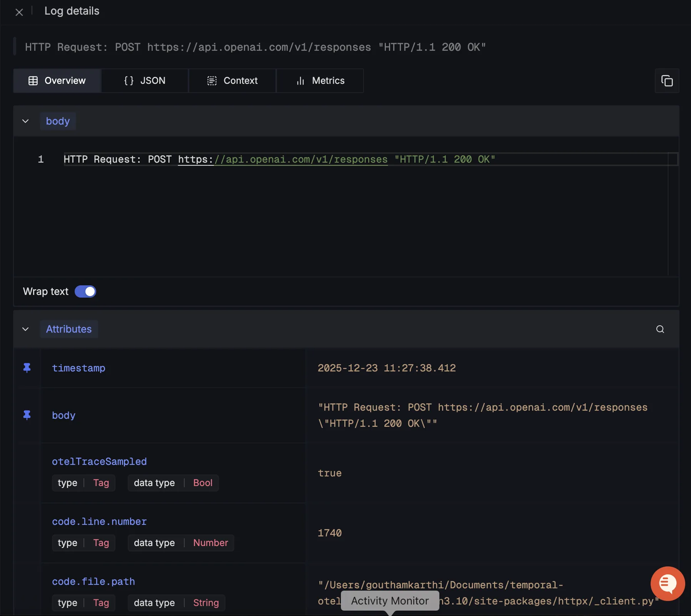691x616 pixels.
Task: Follow the api.openai.com link in body
Action: (x=283, y=159)
